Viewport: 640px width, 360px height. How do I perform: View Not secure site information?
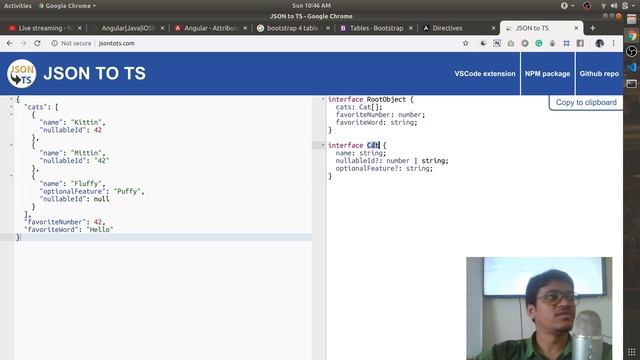point(71,43)
